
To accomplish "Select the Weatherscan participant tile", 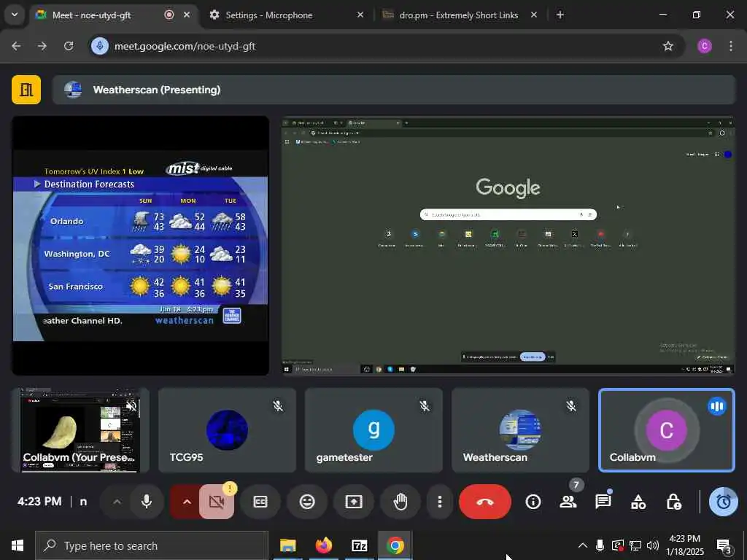I will tap(521, 430).
